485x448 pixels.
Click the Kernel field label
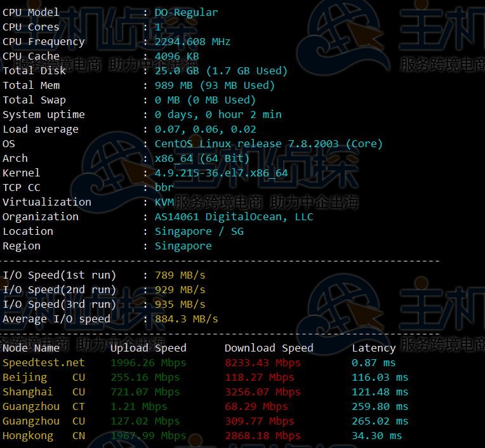(22, 173)
